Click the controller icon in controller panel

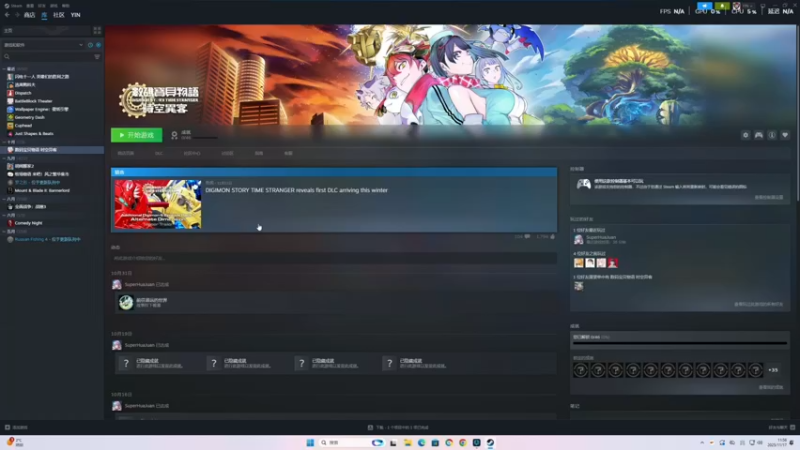[x=584, y=184]
